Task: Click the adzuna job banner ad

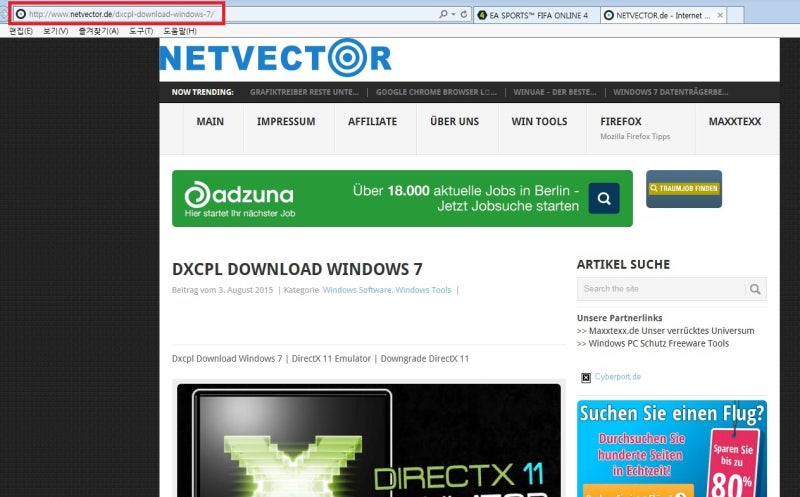Action: point(402,198)
